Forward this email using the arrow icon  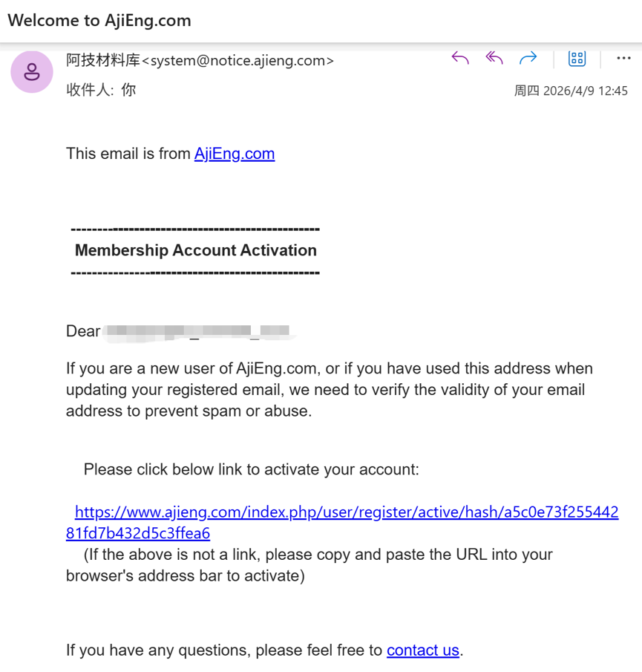click(x=528, y=58)
